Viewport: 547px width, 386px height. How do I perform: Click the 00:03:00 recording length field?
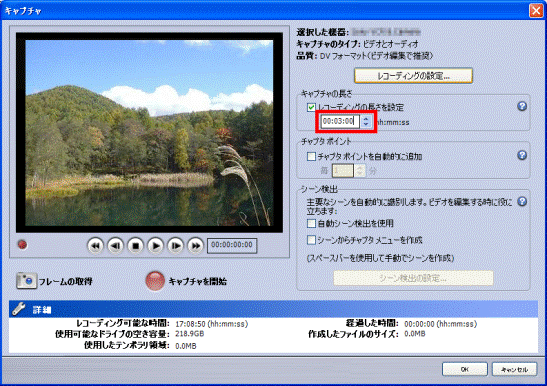(x=340, y=121)
